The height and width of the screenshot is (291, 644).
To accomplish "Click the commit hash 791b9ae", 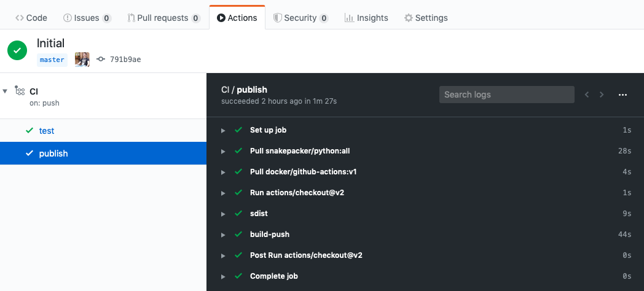I will tap(125, 60).
